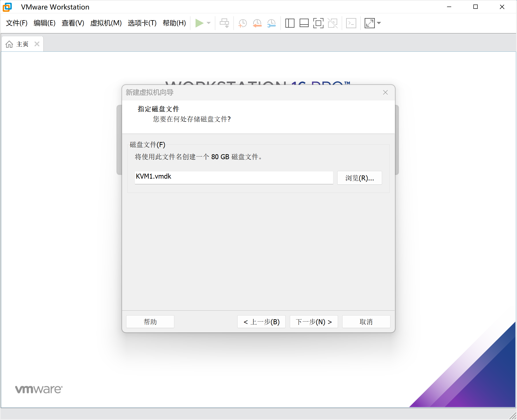Minimize the VMware Workstation window
517x420 pixels.
(x=449, y=7)
